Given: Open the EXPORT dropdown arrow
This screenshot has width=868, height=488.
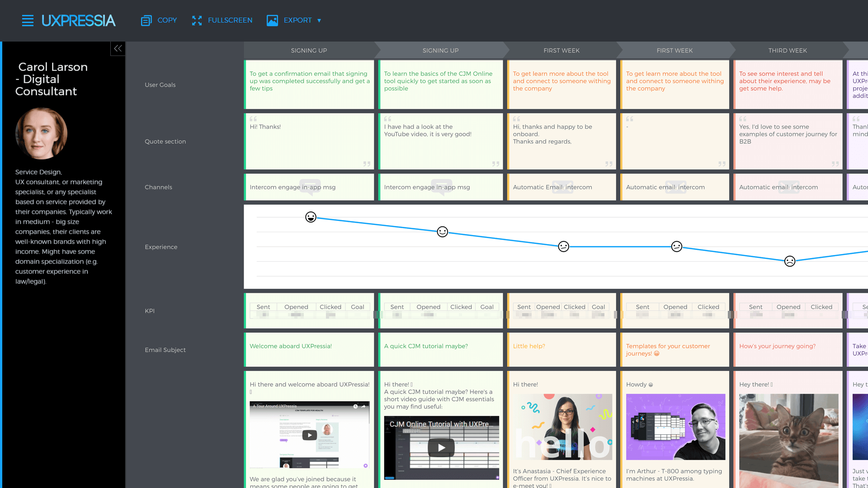Looking at the screenshot, I should [319, 20].
